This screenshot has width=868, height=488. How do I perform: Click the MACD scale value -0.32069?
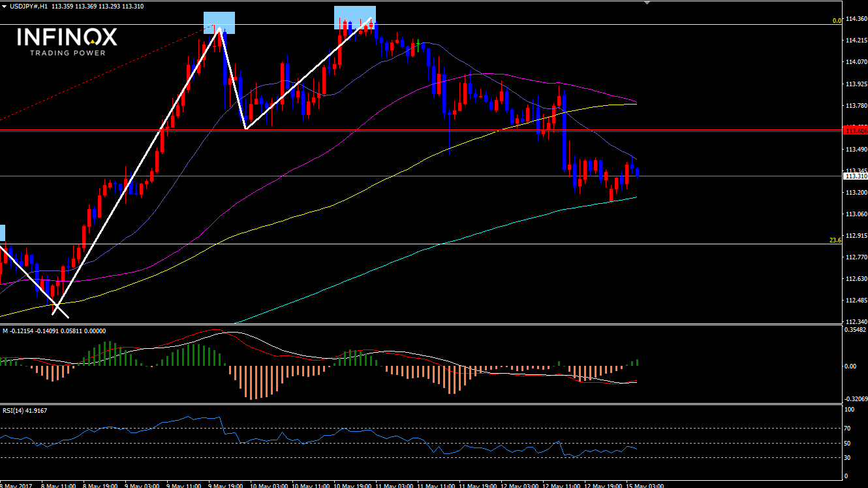tap(856, 399)
